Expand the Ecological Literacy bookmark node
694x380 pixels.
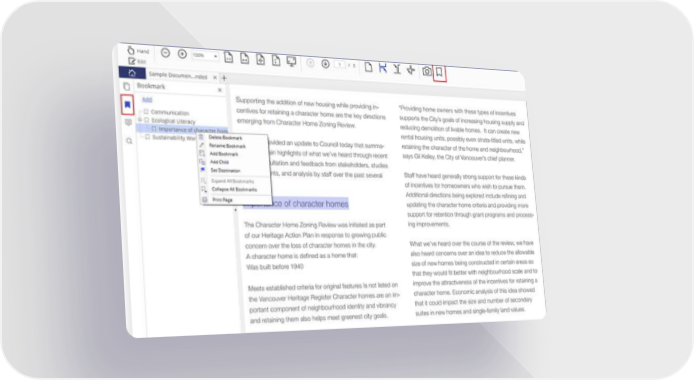140,120
